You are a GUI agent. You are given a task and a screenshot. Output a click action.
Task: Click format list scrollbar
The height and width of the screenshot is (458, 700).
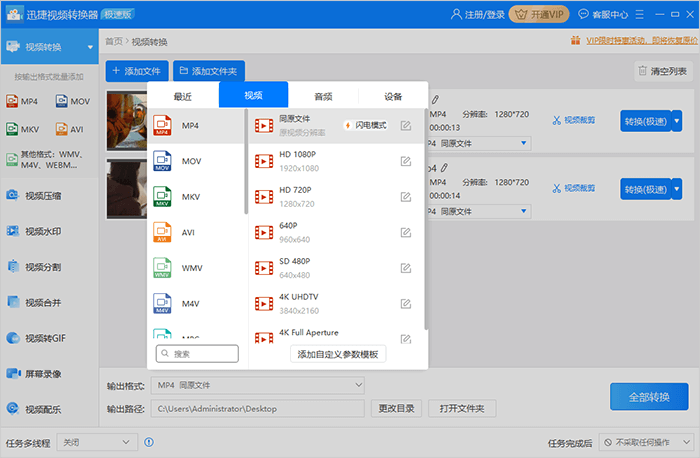pos(246,161)
